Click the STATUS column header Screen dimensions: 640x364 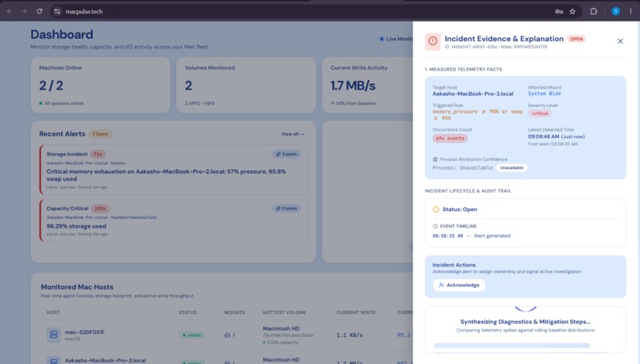187,312
